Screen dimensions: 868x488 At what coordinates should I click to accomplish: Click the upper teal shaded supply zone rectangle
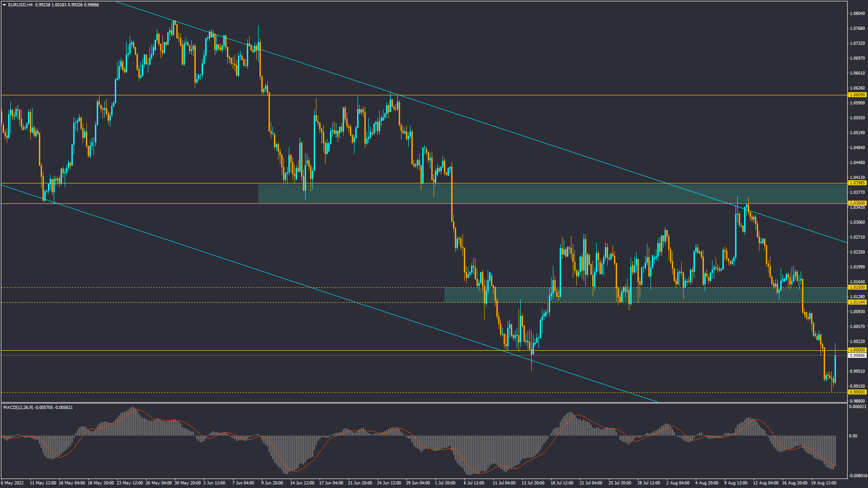point(542,193)
